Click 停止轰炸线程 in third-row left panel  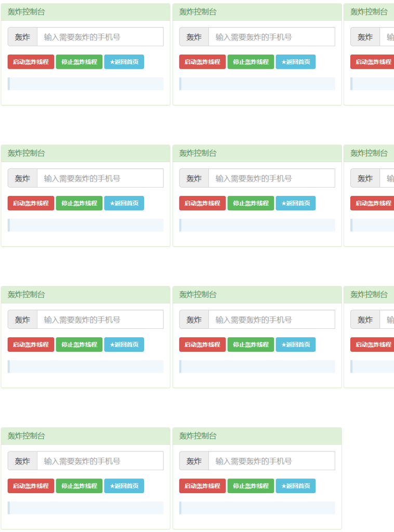[x=79, y=344]
